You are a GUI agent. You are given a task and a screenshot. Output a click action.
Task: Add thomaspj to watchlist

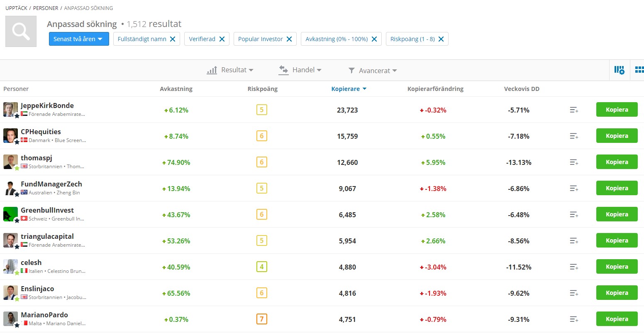click(574, 162)
